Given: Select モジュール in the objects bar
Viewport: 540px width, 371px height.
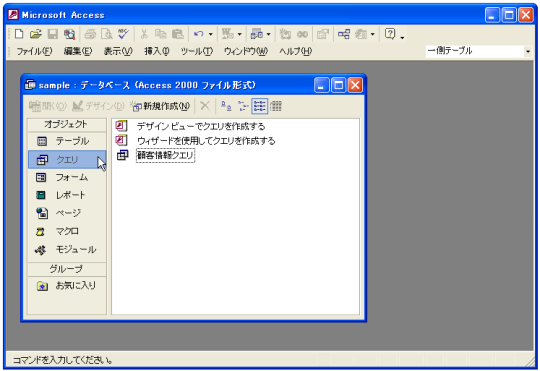Looking at the screenshot, I should pos(67,250).
